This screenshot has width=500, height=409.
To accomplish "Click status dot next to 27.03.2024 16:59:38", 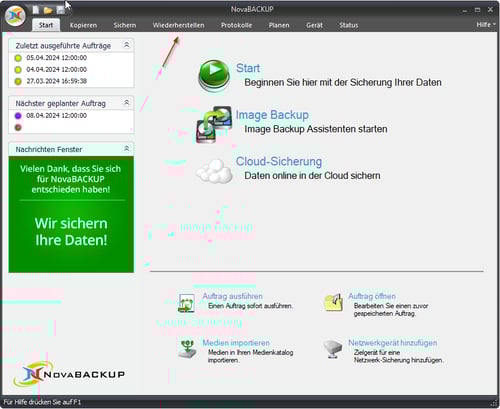I will point(18,81).
